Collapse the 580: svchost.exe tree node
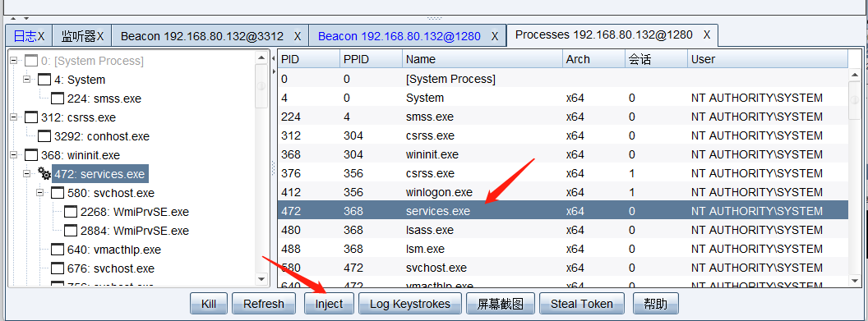 39,193
